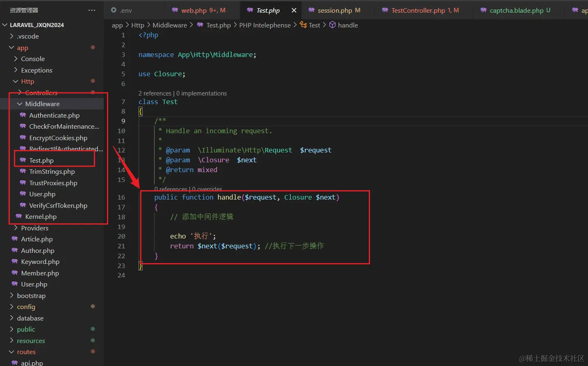The width and height of the screenshot is (588, 366).
Task: Open the captcha.blade.php tab
Action: (x=517, y=10)
